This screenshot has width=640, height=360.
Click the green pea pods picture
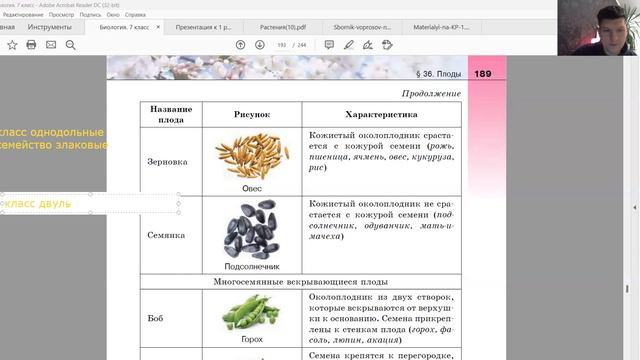pos(251,313)
